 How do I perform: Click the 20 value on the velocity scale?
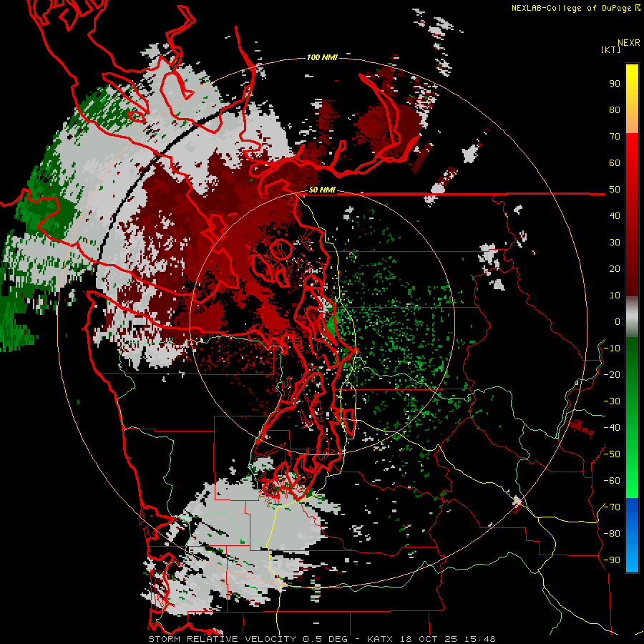tap(615, 268)
